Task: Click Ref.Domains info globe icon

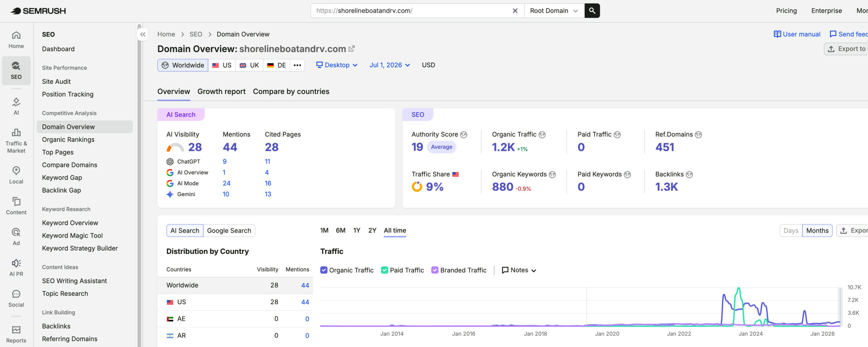Action: tap(698, 135)
